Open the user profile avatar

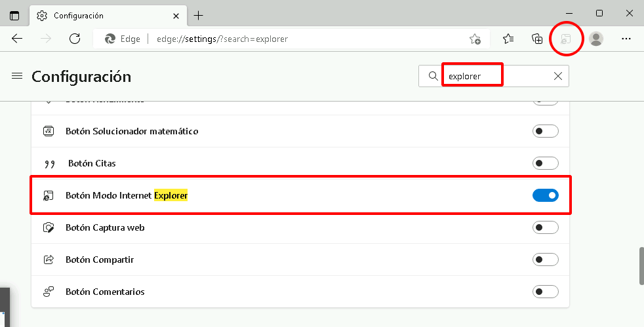[x=596, y=39]
